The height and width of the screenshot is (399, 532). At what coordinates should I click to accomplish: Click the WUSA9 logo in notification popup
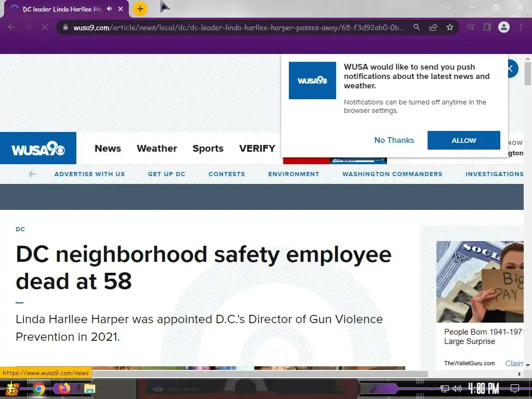point(312,81)
